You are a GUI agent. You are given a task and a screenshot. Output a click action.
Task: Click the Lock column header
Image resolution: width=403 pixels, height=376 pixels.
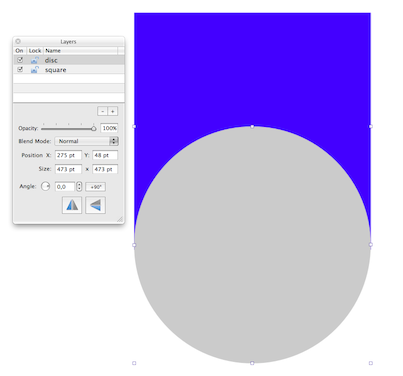pos(35,51)
